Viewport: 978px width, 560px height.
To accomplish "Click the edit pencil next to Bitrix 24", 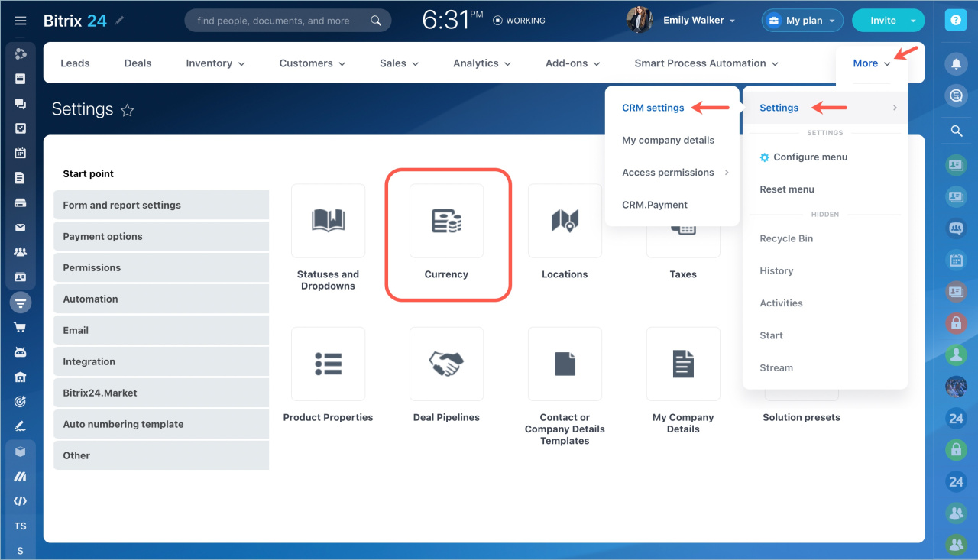I will tap(120, 21).
